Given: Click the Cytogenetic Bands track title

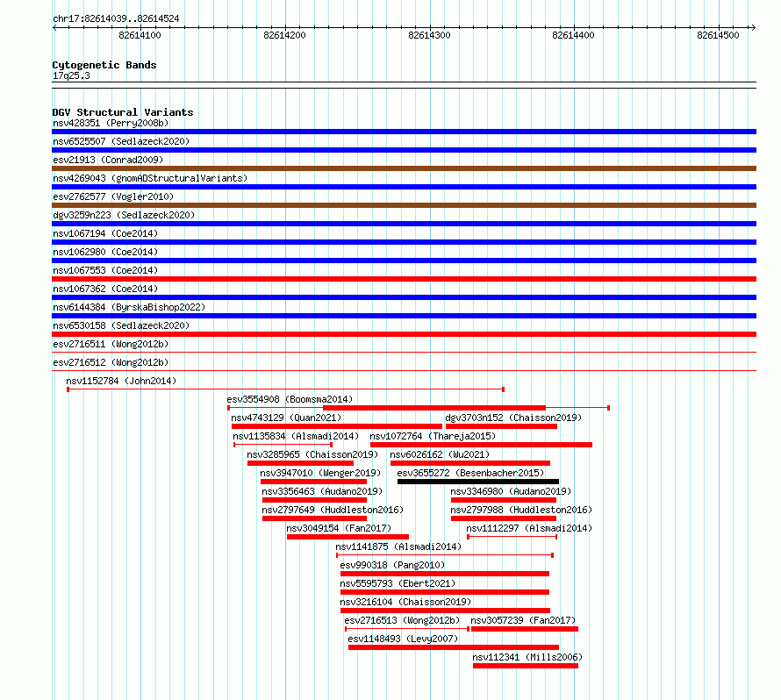Looking at the screenshot, I should click(104, 65).
